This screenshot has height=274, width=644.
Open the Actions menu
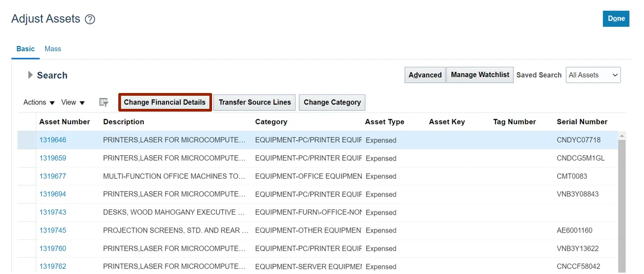click(39, 103)
